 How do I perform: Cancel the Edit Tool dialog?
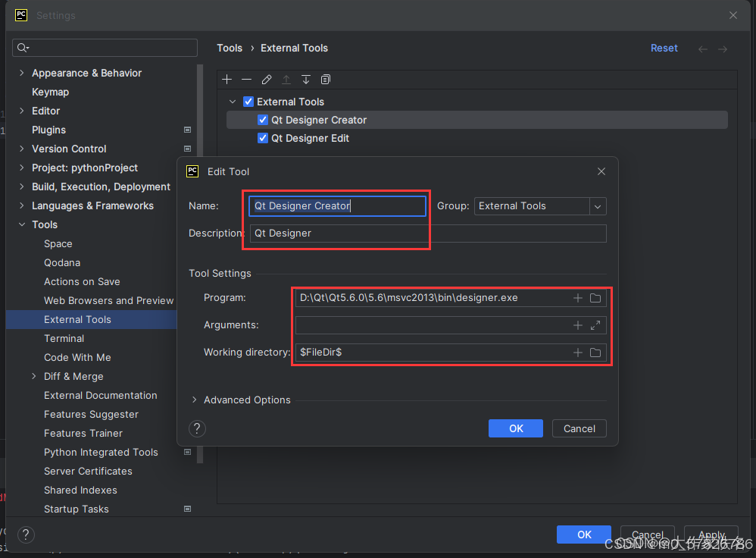coord(579,428)
